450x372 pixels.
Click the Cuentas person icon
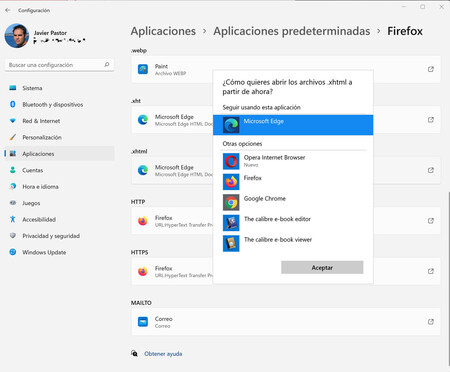13,170
